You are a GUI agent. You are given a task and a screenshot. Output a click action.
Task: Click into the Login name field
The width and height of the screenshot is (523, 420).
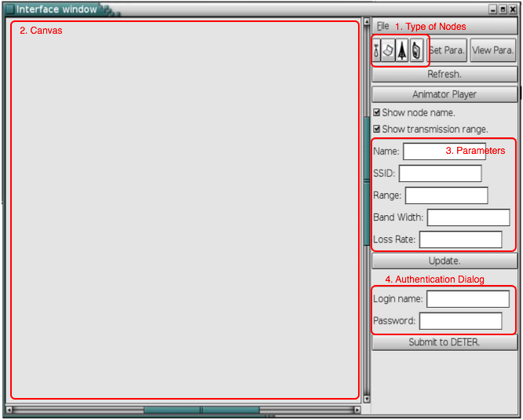[467, 299]
